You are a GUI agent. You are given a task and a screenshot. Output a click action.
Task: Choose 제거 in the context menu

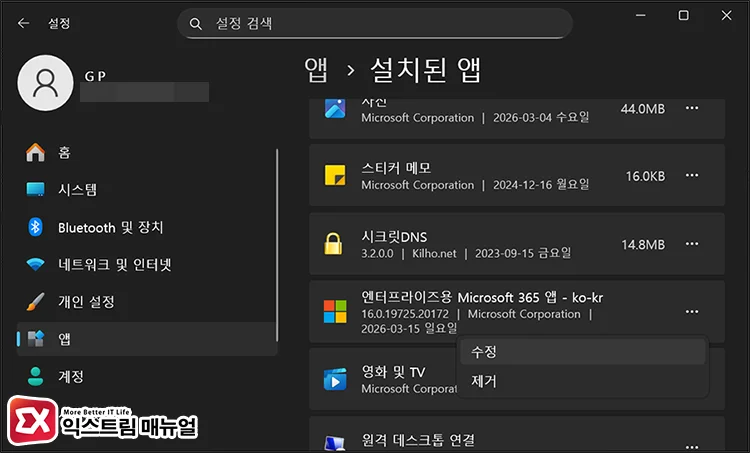tap(583, 381)
